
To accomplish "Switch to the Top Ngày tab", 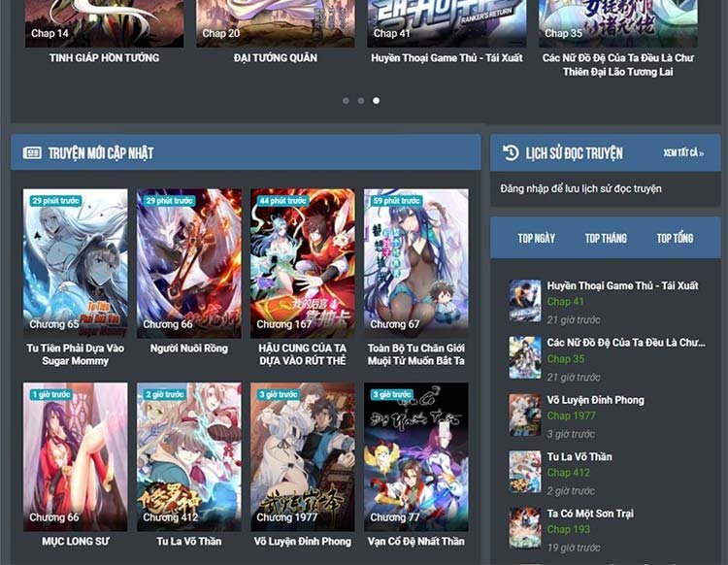I will tap(537, 238).
